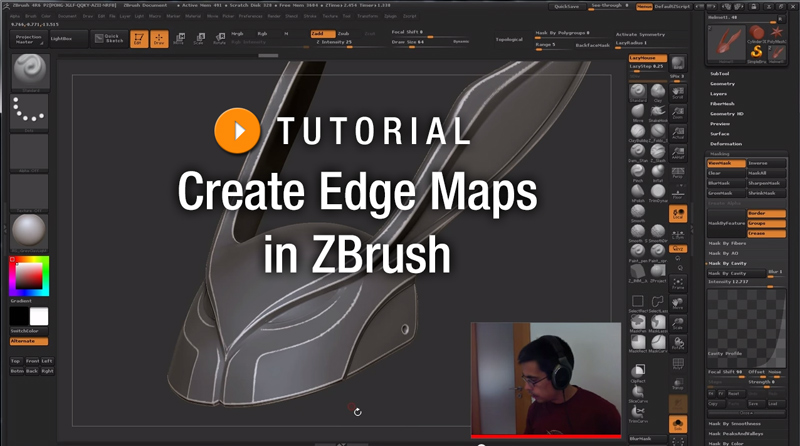Select the SliceCurve brush
This screenshot has height=446, width=800.
point(638,393)
